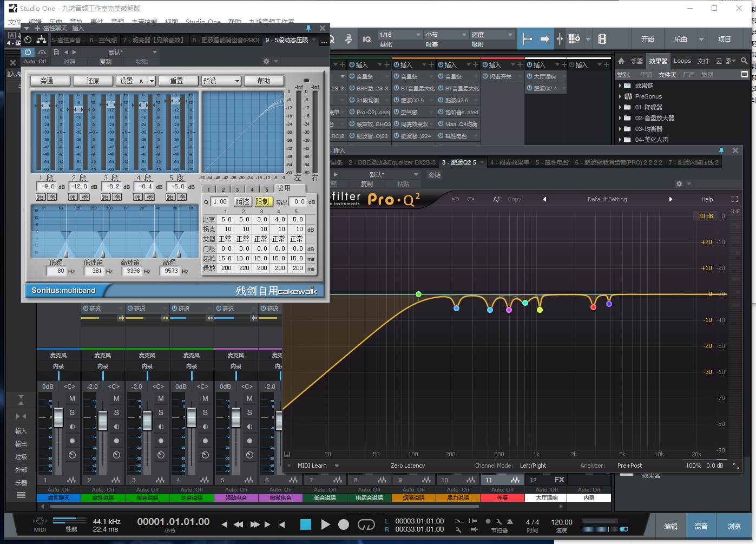Solo mixer channel 2
Viewport: 756px width, 544px height.
point(116,412)
